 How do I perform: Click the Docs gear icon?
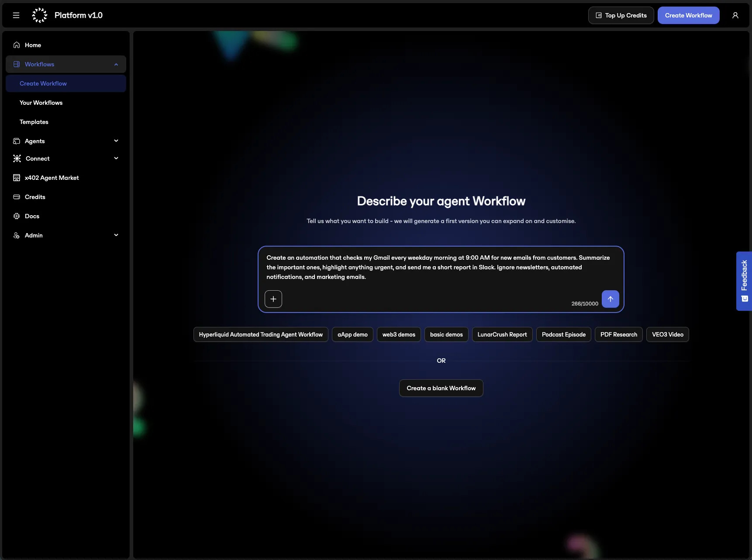point(17,216)
